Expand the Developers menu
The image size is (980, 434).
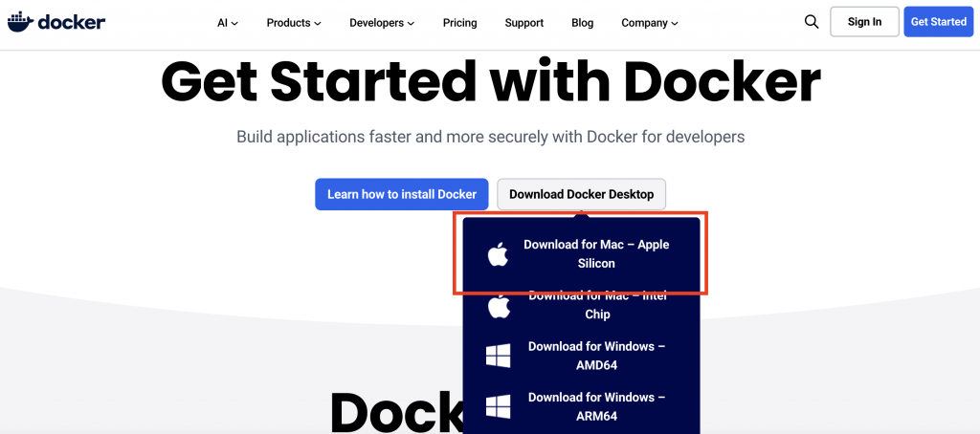pos(382,23)
